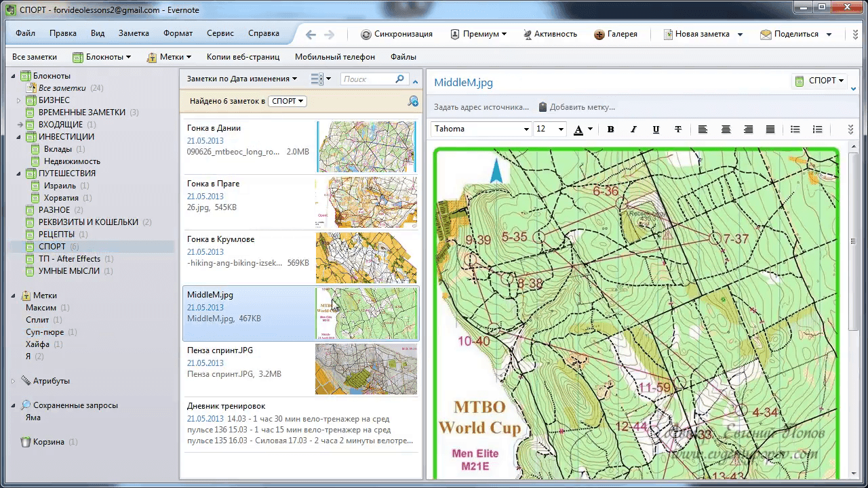Open the Корзина trash
Viewport: 868px width, 488px height.
(x=49, y=442)
